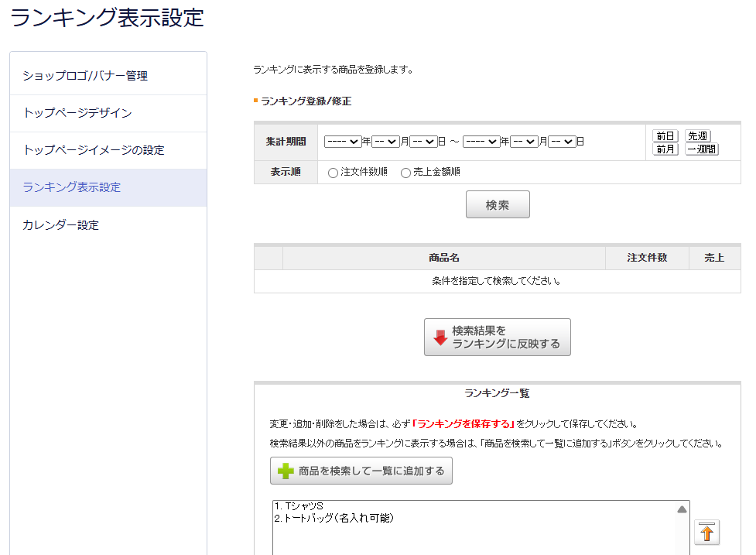Image resolution: width=756 pixels, height=555 pixels.
Task: Open the start day dropdown
Action: [x=423, y=142]
